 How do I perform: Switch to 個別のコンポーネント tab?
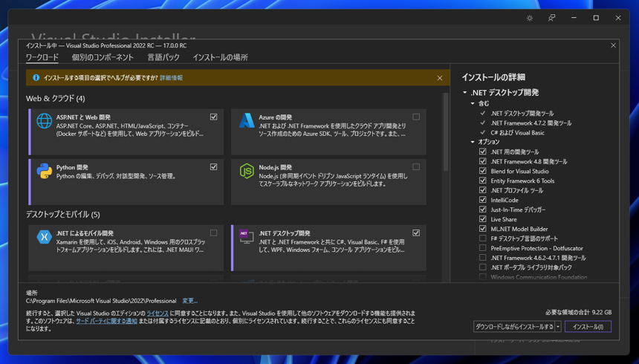[x=103, y=57]
